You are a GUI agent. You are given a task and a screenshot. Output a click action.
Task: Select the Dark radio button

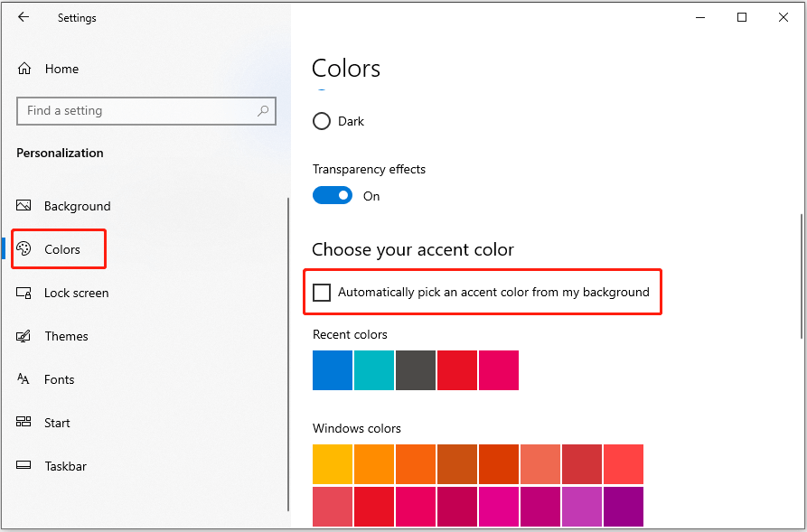[322, 121]
